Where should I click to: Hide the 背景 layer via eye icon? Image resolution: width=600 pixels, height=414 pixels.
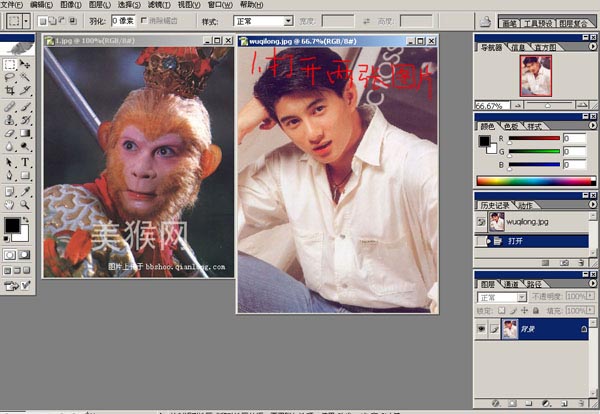click(481, 328)
